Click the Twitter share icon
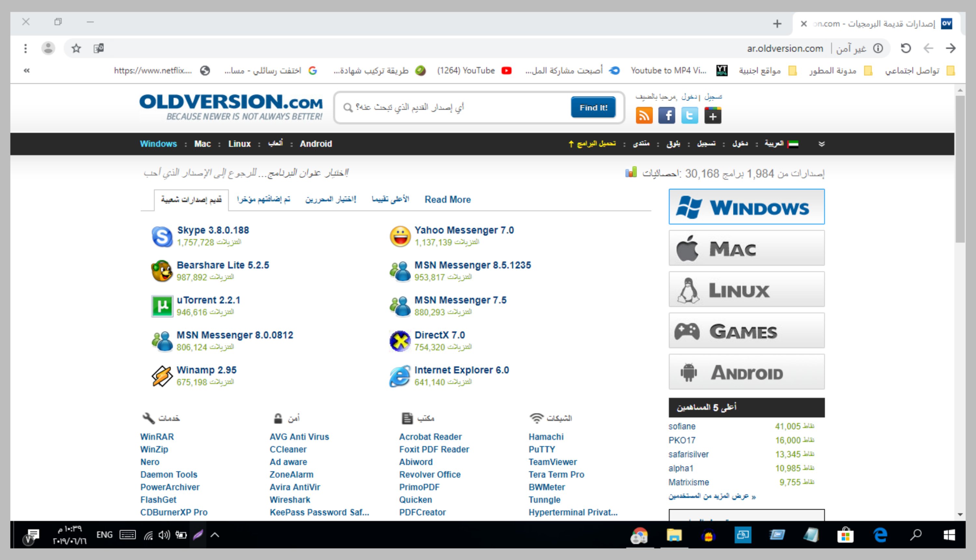This screenshot has width=976, height=560. (689, 115)
